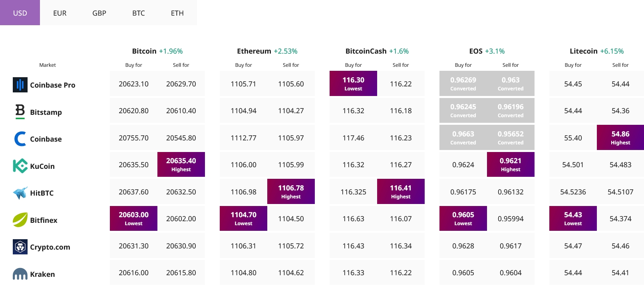Click Crypto.com Bitcoin sell price 20630.90
The width and height of the screenshot is (644, 286).
(181, 246)
